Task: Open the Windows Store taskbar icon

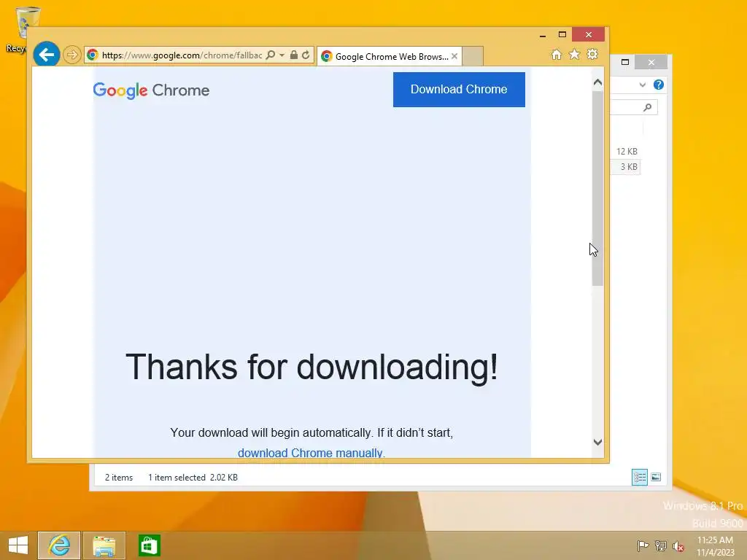Action: 149,545
